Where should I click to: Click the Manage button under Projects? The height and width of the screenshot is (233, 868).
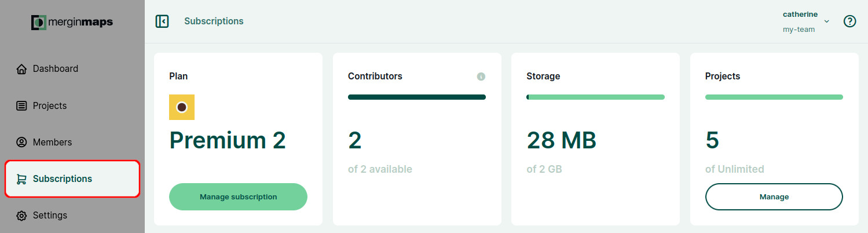point(774,197)
